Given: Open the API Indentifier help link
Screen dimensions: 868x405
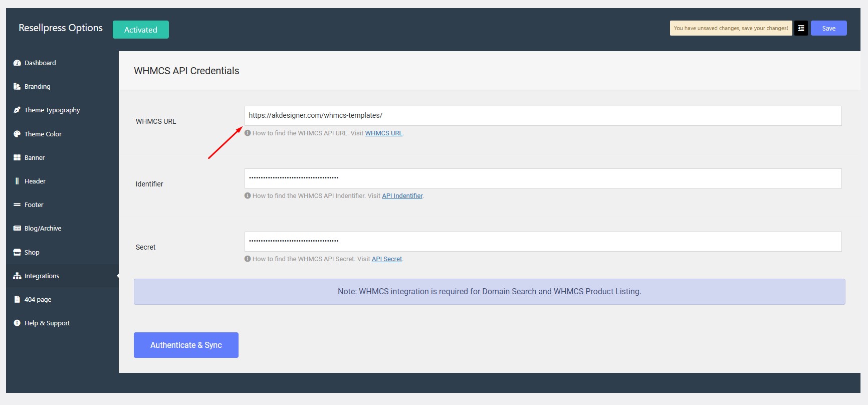Looking at the screenshot, I should click(x=402, y=195).
